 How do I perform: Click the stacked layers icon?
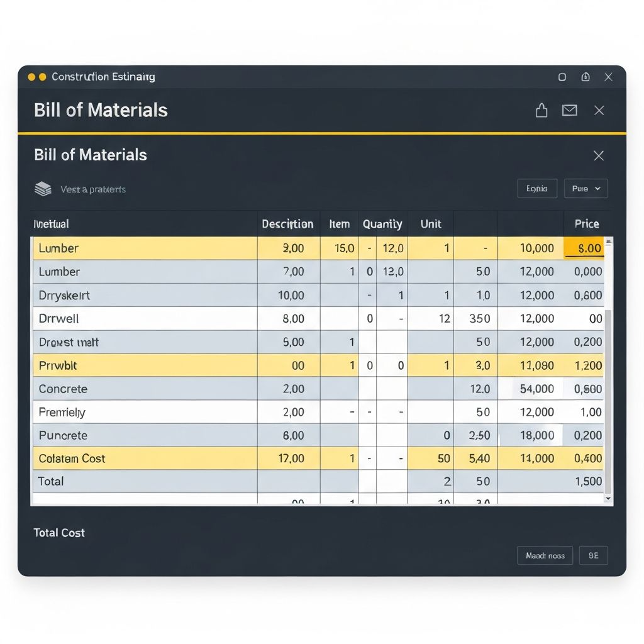point(43,189)
